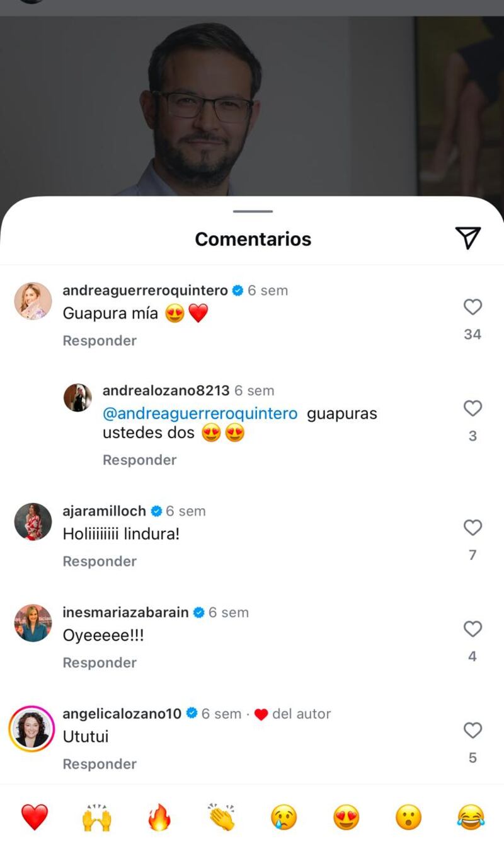Like andrealozano8213's reply comment

pyautogui.click(x=472, y=409)
